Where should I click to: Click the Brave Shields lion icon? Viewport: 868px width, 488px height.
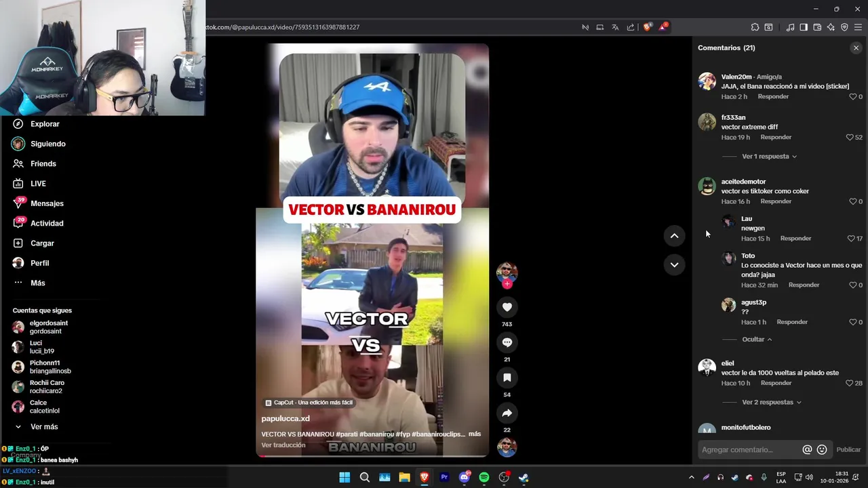(648, 27)
